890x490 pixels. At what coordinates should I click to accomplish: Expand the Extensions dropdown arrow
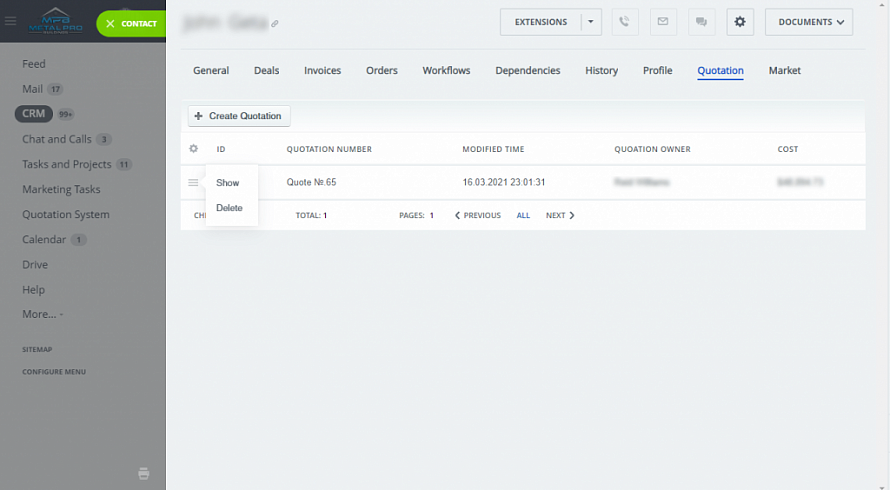pyautogui.click(x=591, y=22)
